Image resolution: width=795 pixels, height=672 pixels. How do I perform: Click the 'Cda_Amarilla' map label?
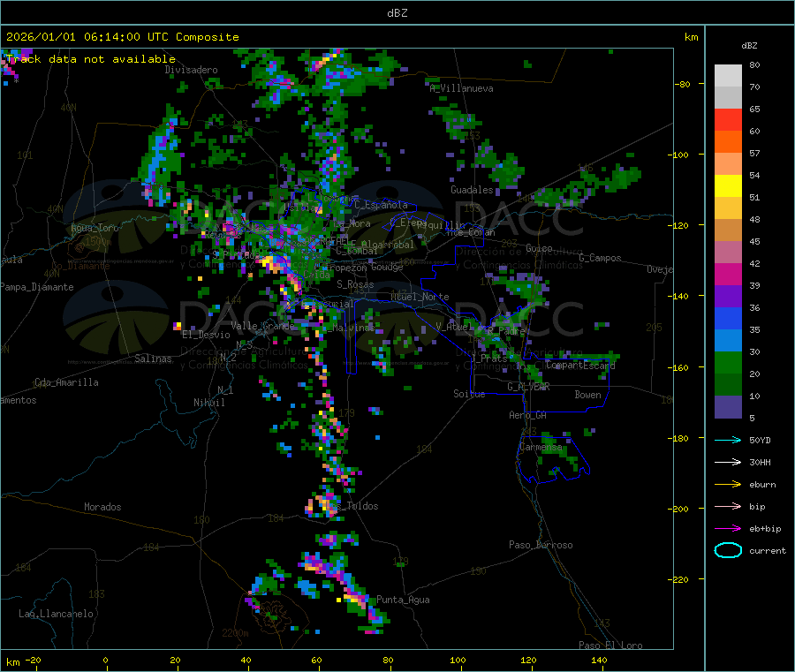[66, 382]
